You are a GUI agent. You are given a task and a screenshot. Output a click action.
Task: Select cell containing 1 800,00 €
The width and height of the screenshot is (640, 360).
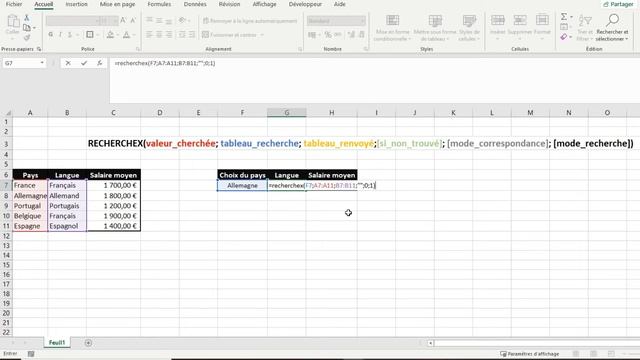tap(113, 196)
